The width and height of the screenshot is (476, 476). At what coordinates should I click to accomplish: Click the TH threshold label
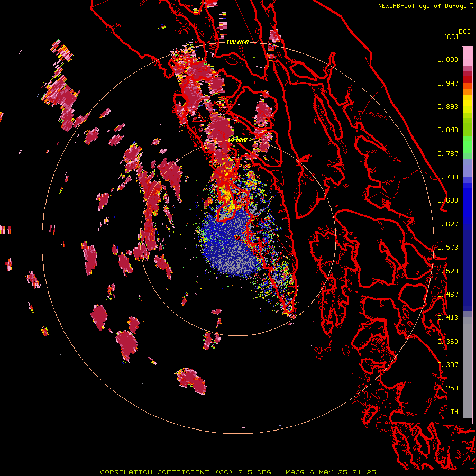pyautogui.click(x=454, y=411)
